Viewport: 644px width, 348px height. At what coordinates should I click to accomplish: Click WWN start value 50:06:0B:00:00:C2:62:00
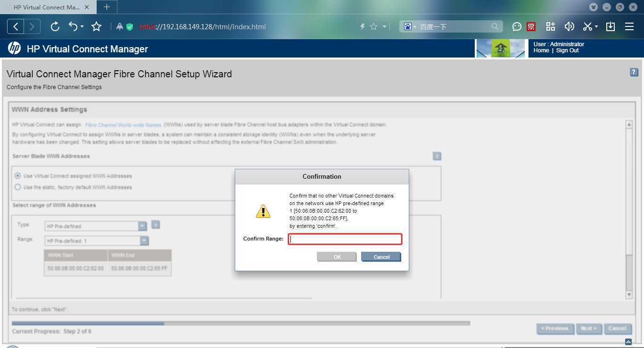click(x=75, y=268)
